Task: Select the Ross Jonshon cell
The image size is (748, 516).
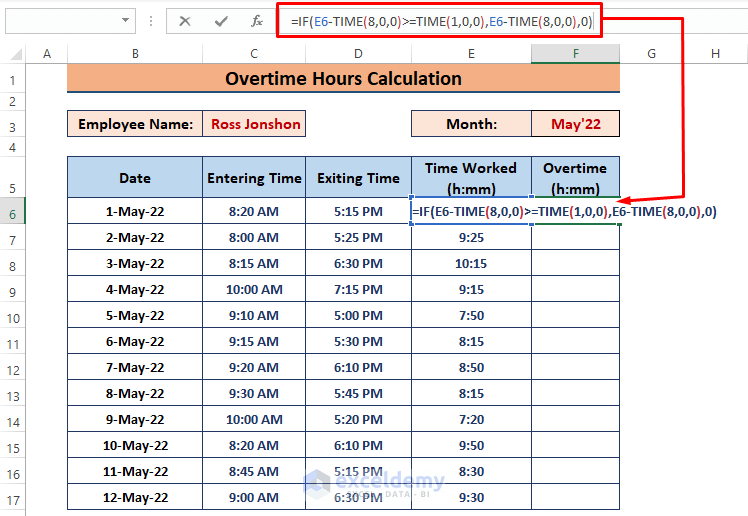Action: 254,124
